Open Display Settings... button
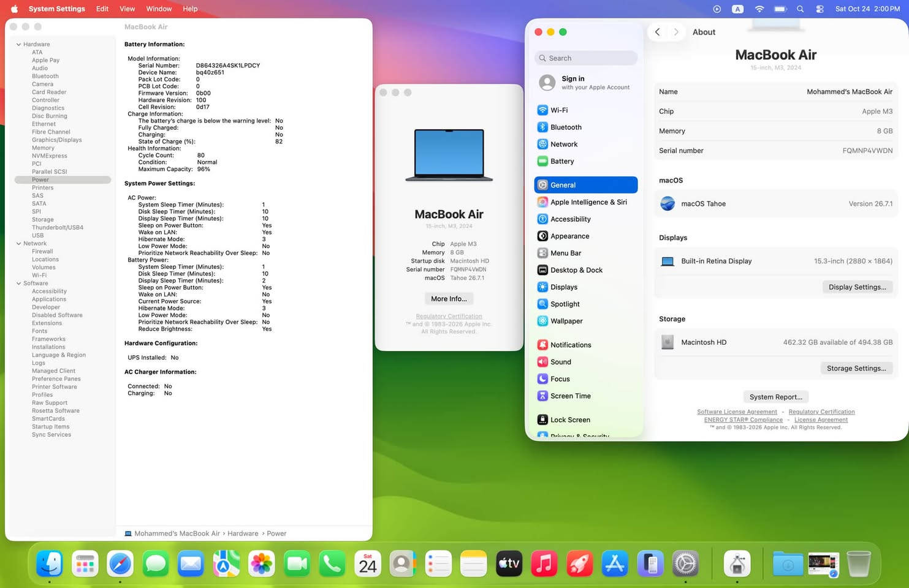Image resolution: width=909 pixels, height=588 pixels. tap(857, 287)
